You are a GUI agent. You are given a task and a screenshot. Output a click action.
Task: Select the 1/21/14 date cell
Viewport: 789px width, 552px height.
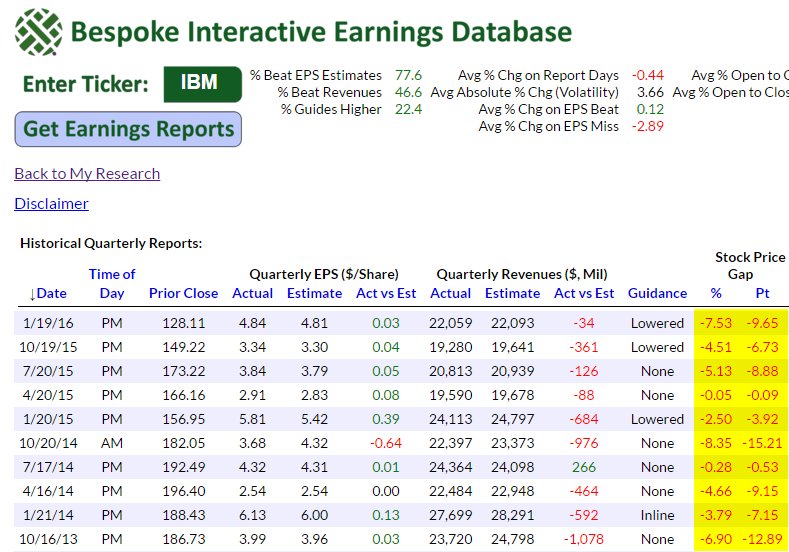pos(48,515)
